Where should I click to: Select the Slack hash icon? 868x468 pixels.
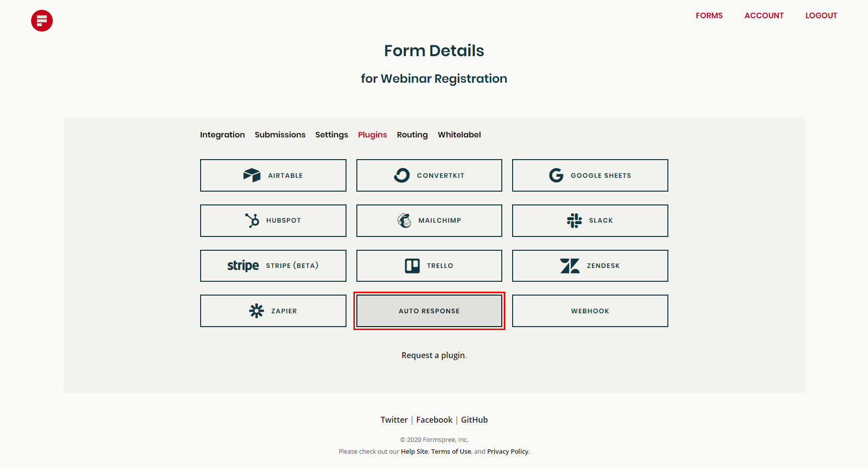[575, 220]
